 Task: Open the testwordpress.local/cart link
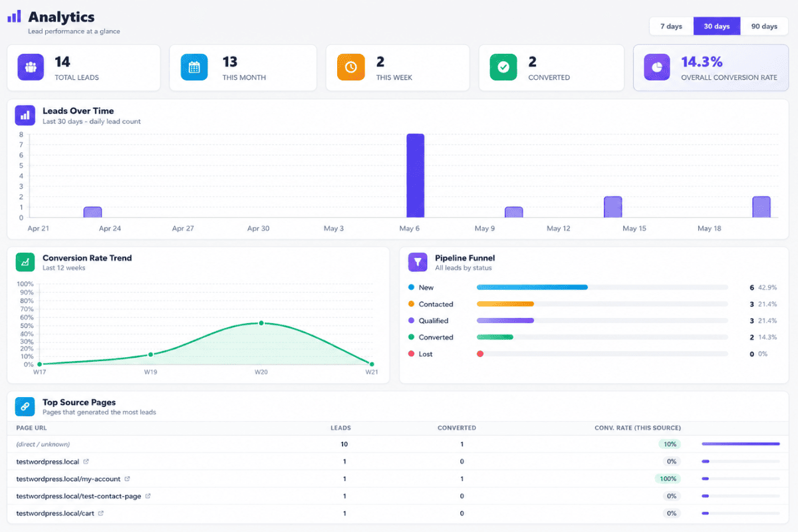[x=55, y=513]
